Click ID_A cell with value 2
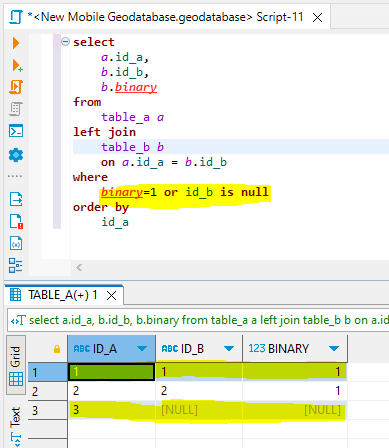This screenshot has height=448, width=389. pyautogui.click(x=111, y=391)
